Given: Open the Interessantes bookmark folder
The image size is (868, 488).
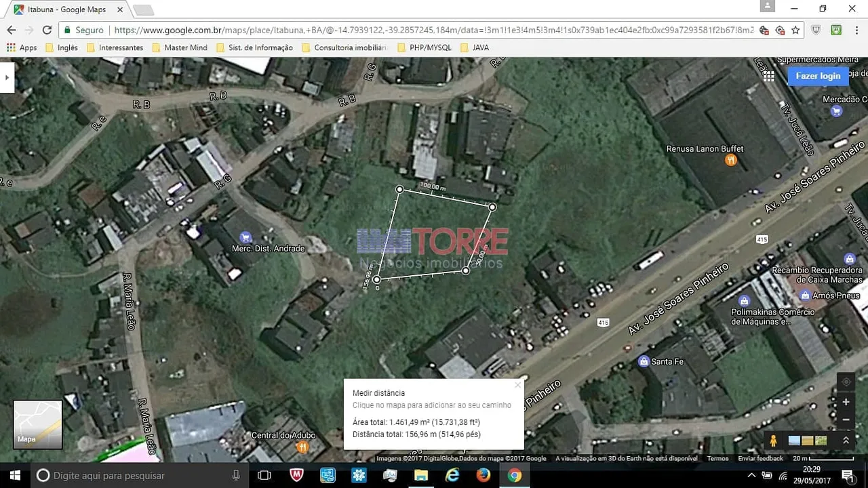Looking at the screenshot, I should pyautogui.click(x=115, y=47).
